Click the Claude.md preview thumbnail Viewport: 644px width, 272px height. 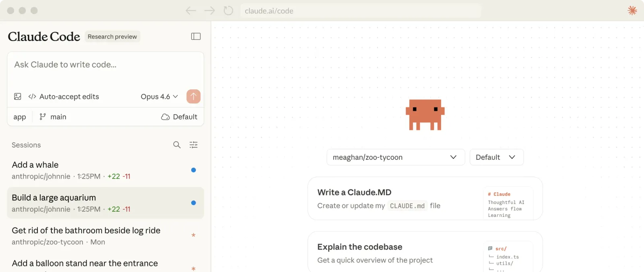508,203
